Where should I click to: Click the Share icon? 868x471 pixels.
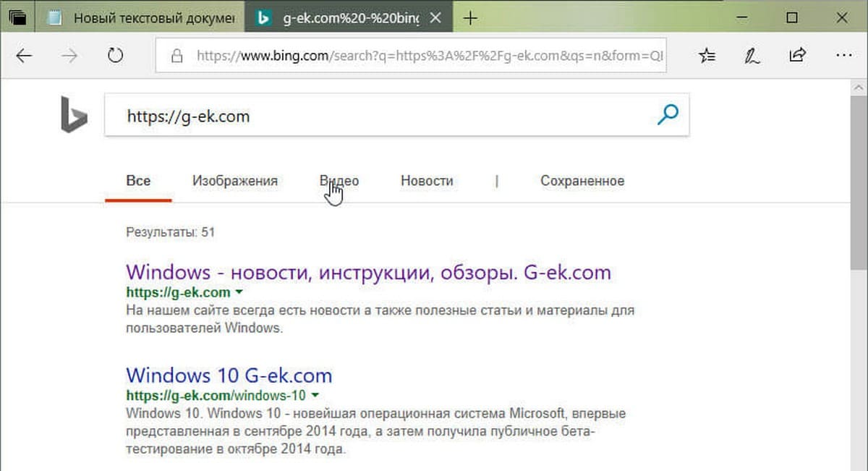point(798,55)
